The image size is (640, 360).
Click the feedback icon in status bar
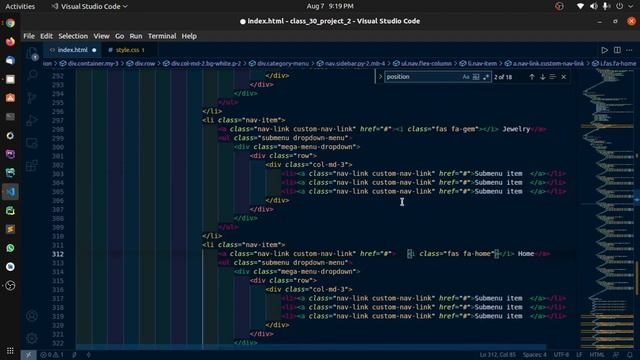coord(616,355)
